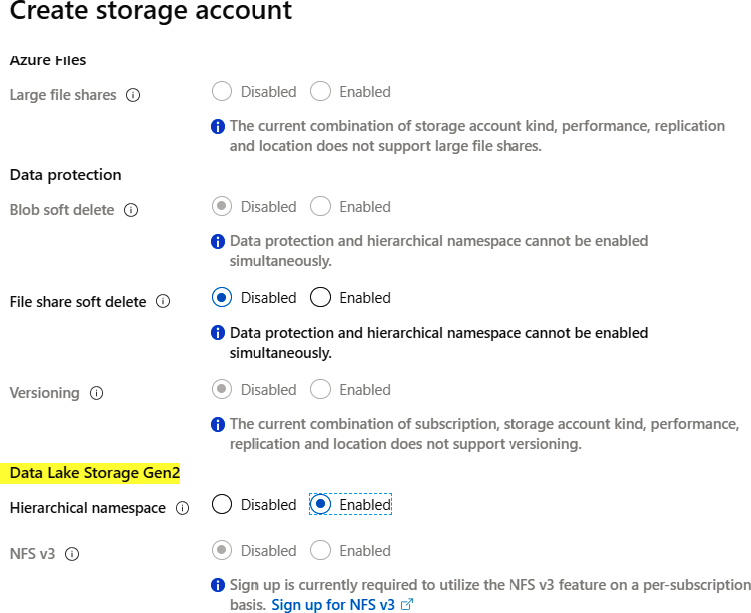
Task: Click external link icon after NFS v3 sign-up
Action: pos(407,605)
